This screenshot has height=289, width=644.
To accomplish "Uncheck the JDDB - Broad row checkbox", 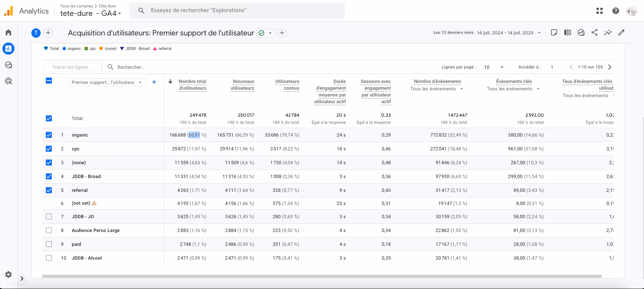I will click(49, 176).
